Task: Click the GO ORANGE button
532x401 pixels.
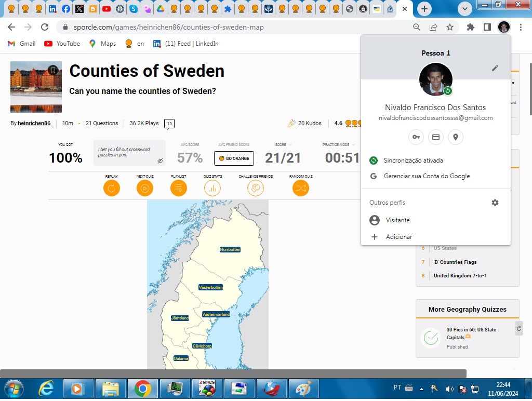Action: tap(234, 158)
